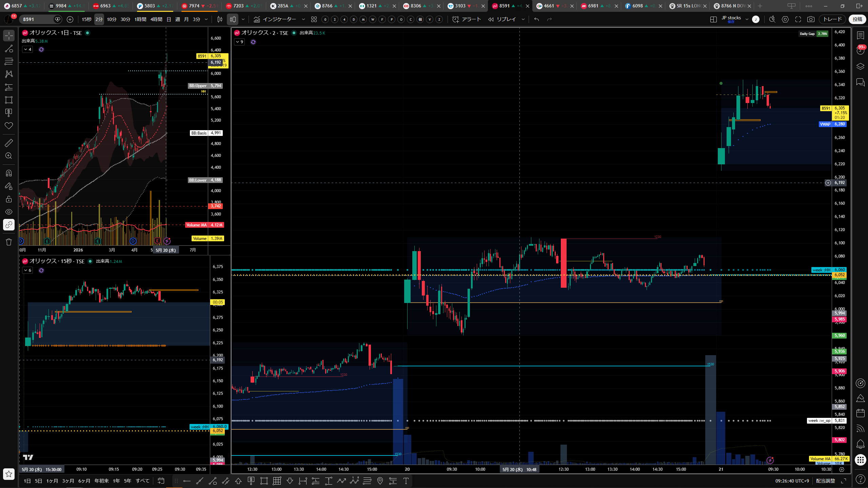
Task: Collapse the 15-second chart indicator legend (6)
Action: pyautogui.click(x=27, y=270)
